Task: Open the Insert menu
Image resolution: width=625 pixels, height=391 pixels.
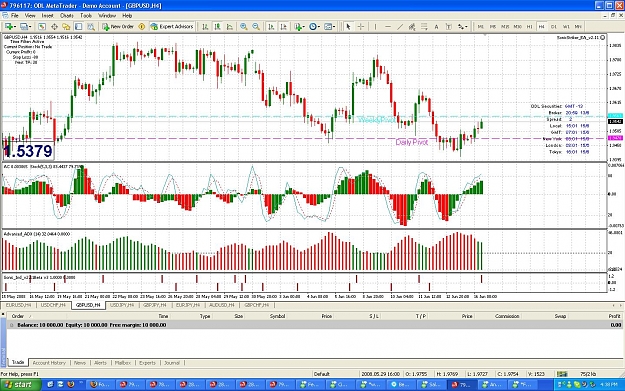Action: click(x=47, y=16)
